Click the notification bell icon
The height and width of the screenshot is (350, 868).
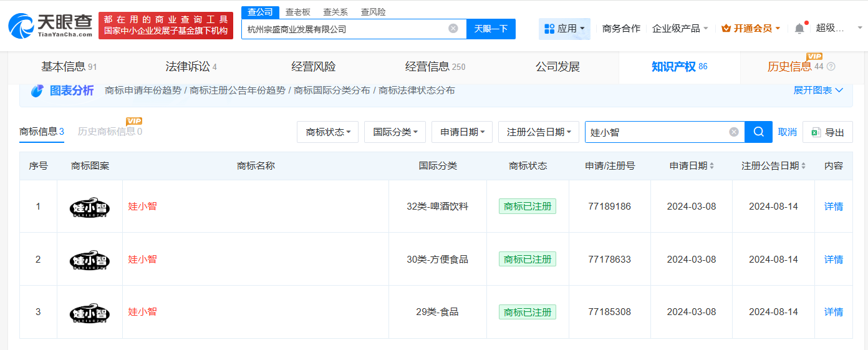pyautogui.click(x=799, y=29)
